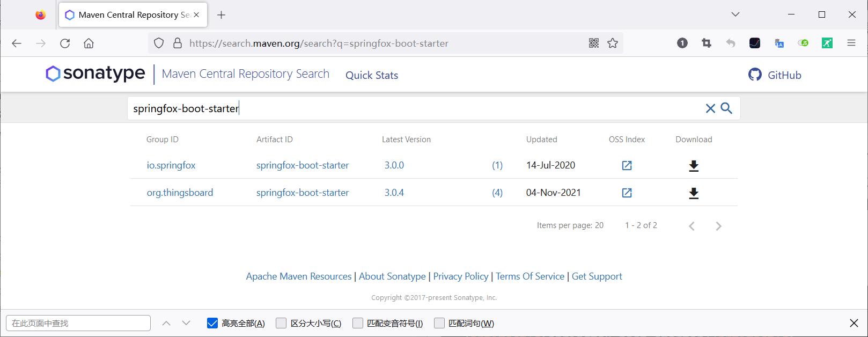Bookmark this page with star icon
The height and width of the screenshot is (337, 868).
[613, 43]
